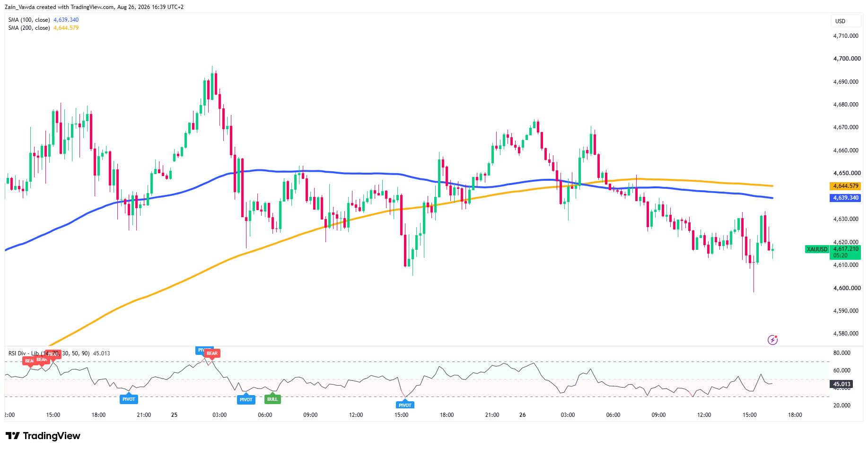Viewport: 868px width, 450px height.
Task: Click the leftmost blue PIVOT marker
Action: 129,399
